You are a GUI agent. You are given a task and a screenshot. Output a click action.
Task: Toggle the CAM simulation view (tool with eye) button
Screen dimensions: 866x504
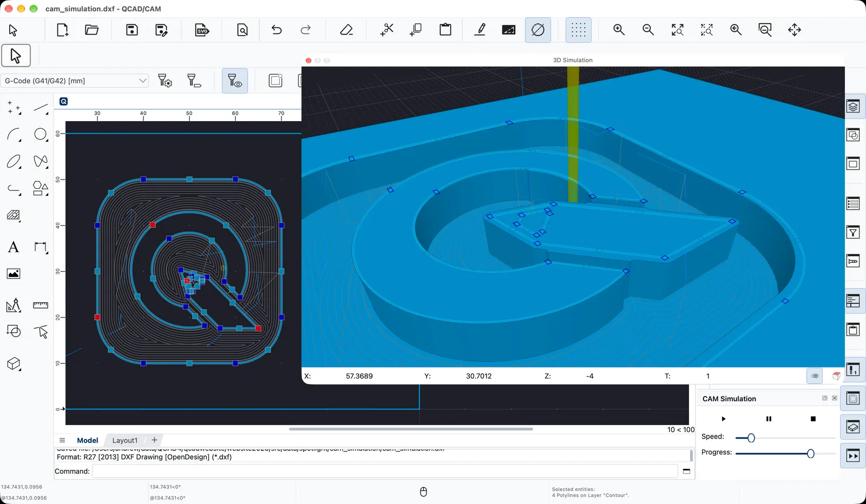[235, 81]
